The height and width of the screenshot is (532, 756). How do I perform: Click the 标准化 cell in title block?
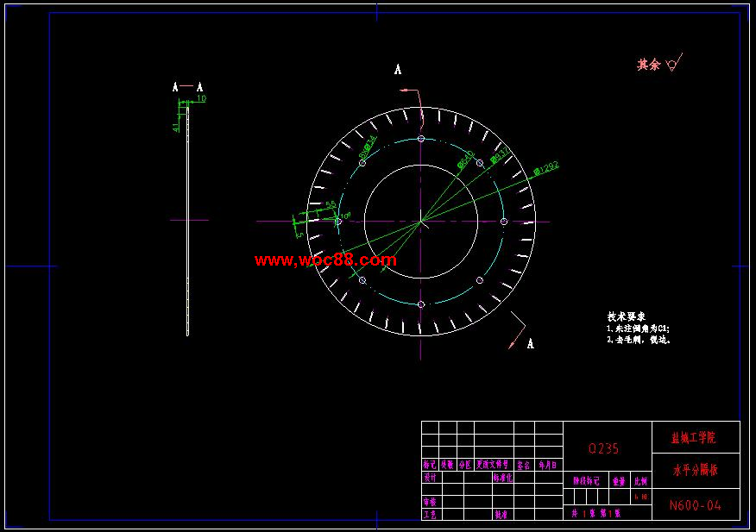coord(503,478)
